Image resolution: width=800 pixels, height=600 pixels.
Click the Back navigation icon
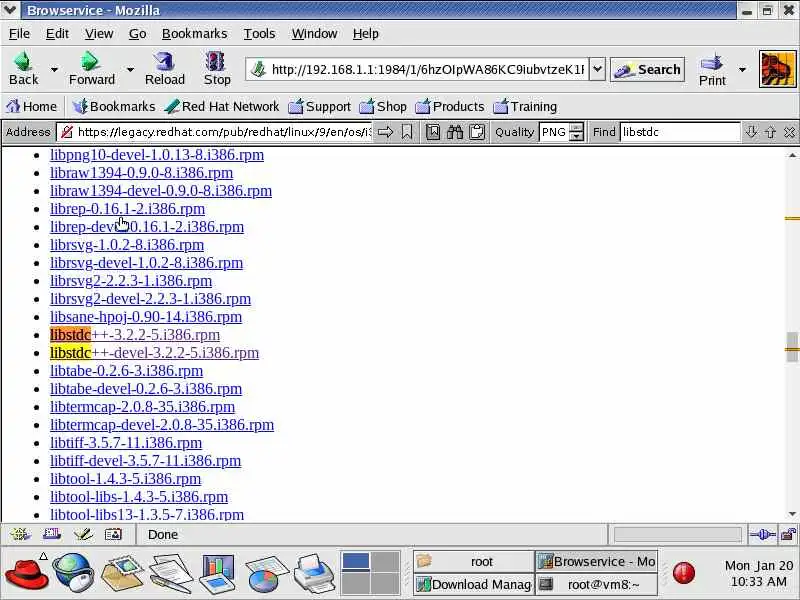(x=23, y=68)
